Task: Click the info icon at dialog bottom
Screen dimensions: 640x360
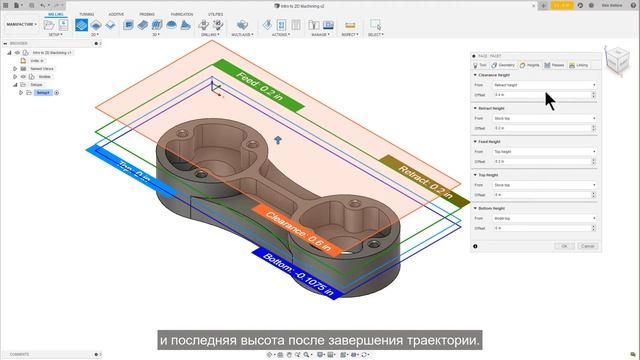Action: tap(475, 246)
